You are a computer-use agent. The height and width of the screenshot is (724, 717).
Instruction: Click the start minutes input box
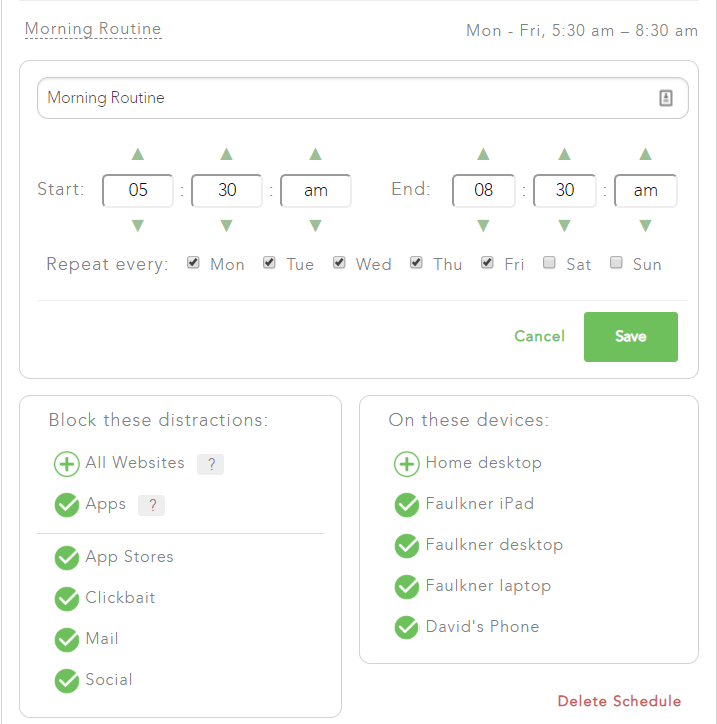click(x=227, y=190)
